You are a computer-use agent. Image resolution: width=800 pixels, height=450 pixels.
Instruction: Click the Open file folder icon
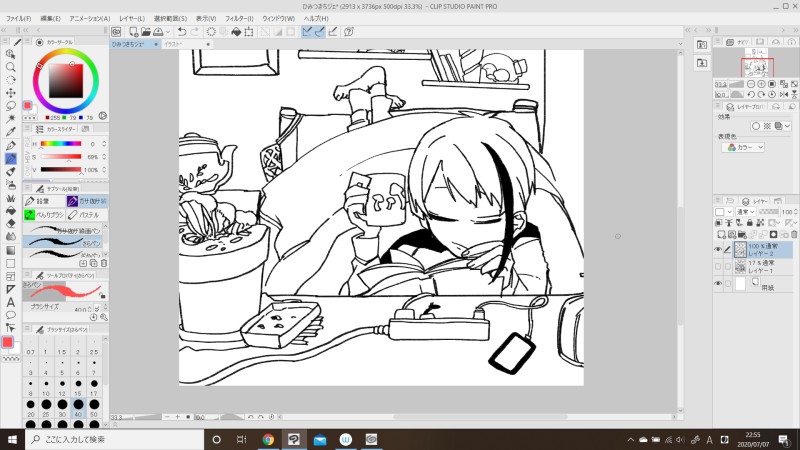[x=146, y=32]
